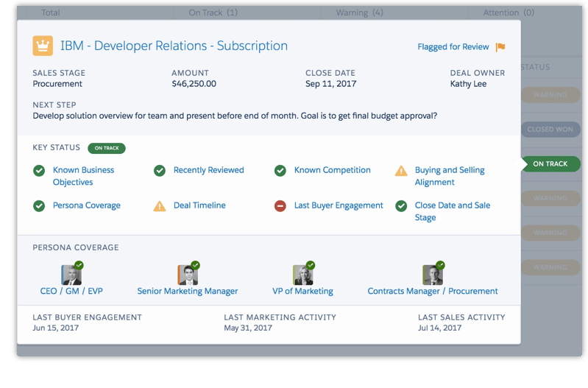The height and width of the screenshot is (388, 588).
Task: Click the Kathy Lee deal owner name
Action: [468, 84]
